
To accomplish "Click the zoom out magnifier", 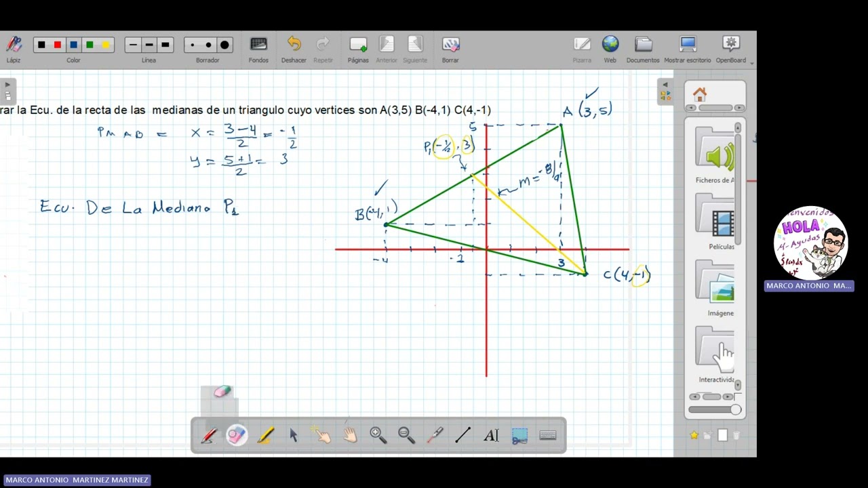I will [x=406, y=436].
